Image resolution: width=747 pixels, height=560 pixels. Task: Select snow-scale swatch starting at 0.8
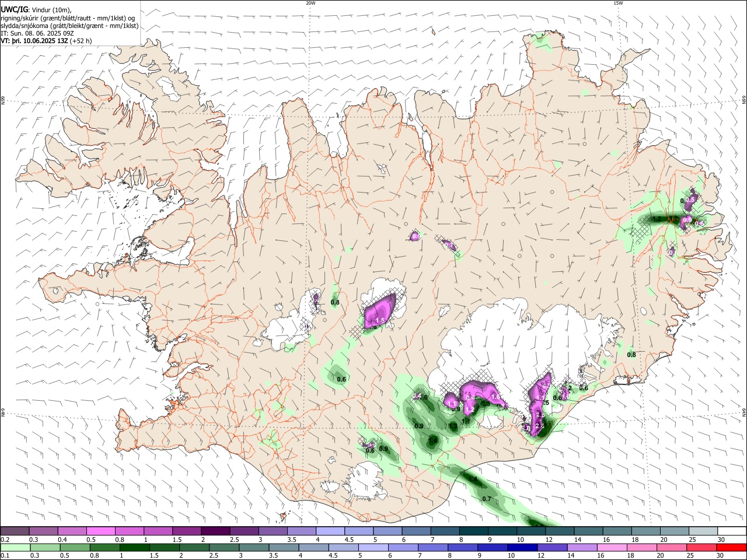(x=130, y=531)
